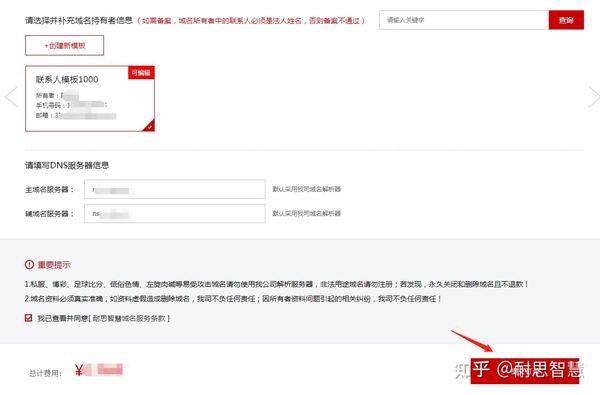Click the 重要提示 warning icon
600x395 pixels.
pyautogui.click(x=29, y=264)
